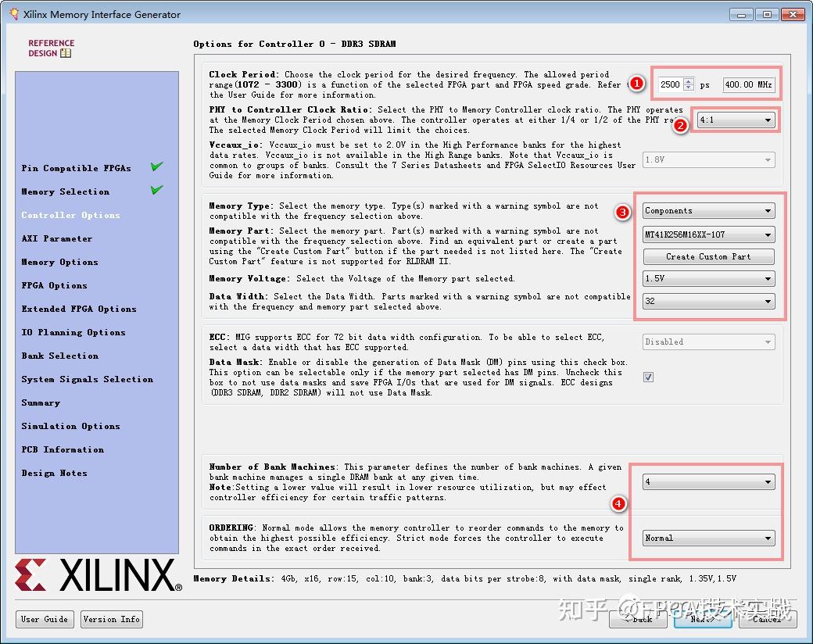
Task: Open the Memory Type dropdown showing Components
Action: coord(707,210)
